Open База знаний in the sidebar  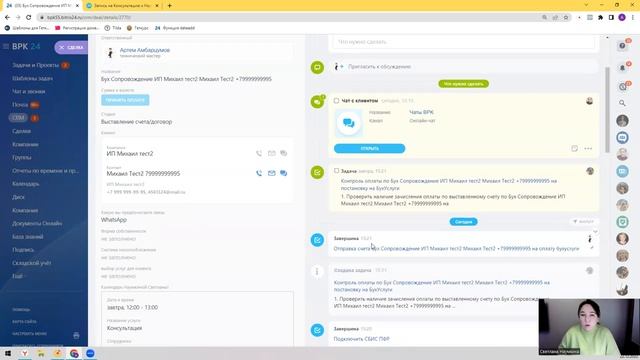28,236
